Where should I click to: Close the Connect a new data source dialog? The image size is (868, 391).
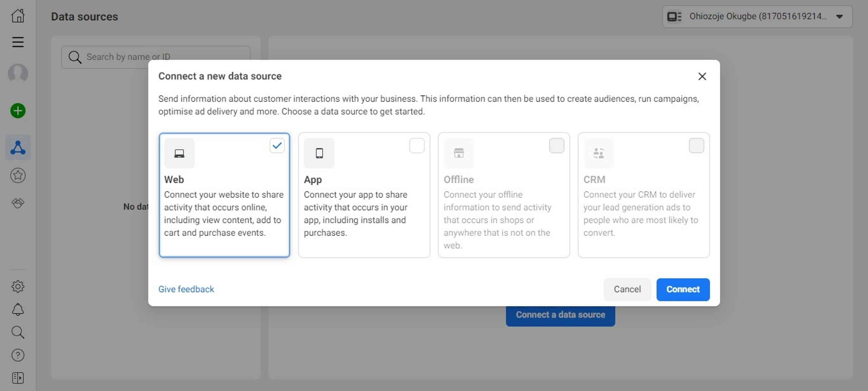pyautogui.click(x=702, y=76)
